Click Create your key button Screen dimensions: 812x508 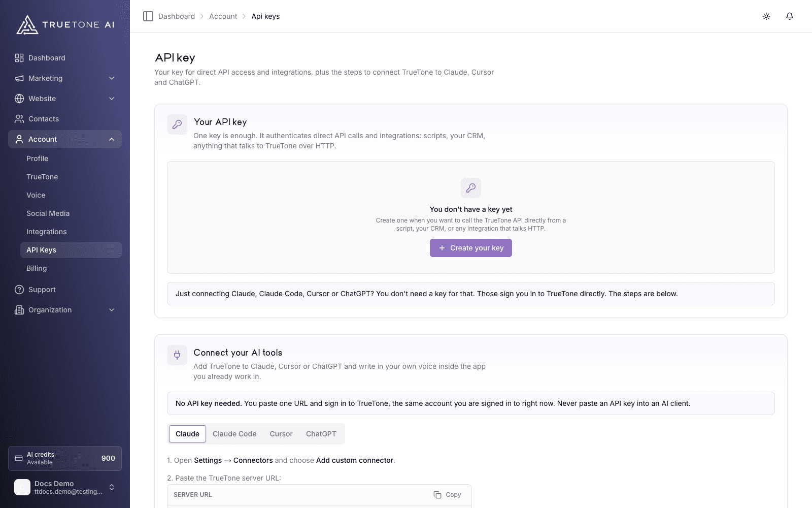pos(471,248)
